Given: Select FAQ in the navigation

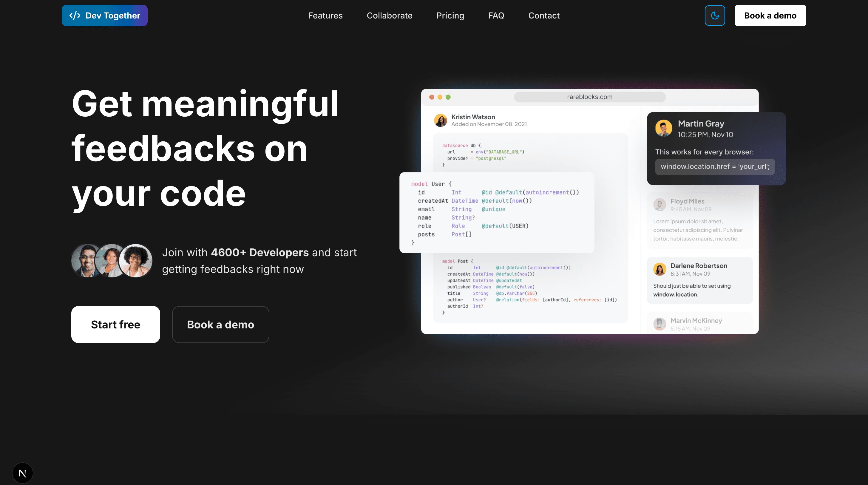Looking at the screenshot, I should click(x=496, y=16).
